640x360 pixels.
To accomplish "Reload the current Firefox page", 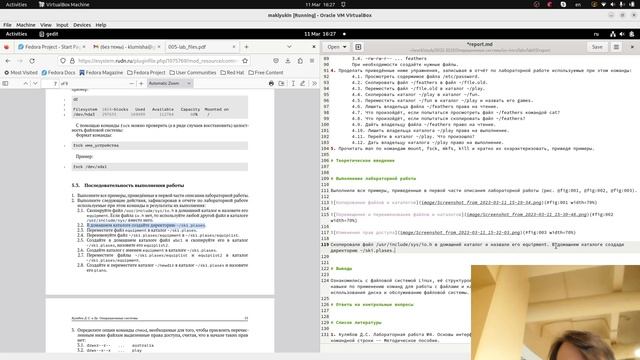I will click(x=32, y=60).
